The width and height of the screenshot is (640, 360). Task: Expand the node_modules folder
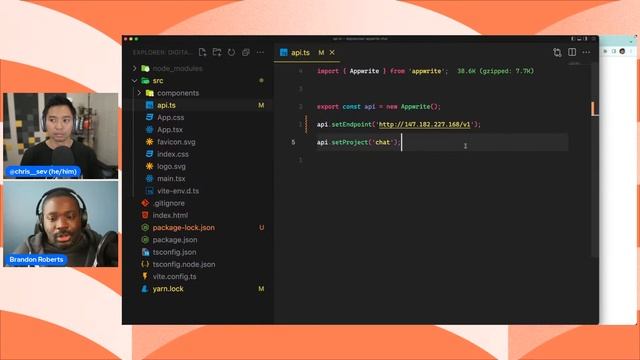(135, 68)
